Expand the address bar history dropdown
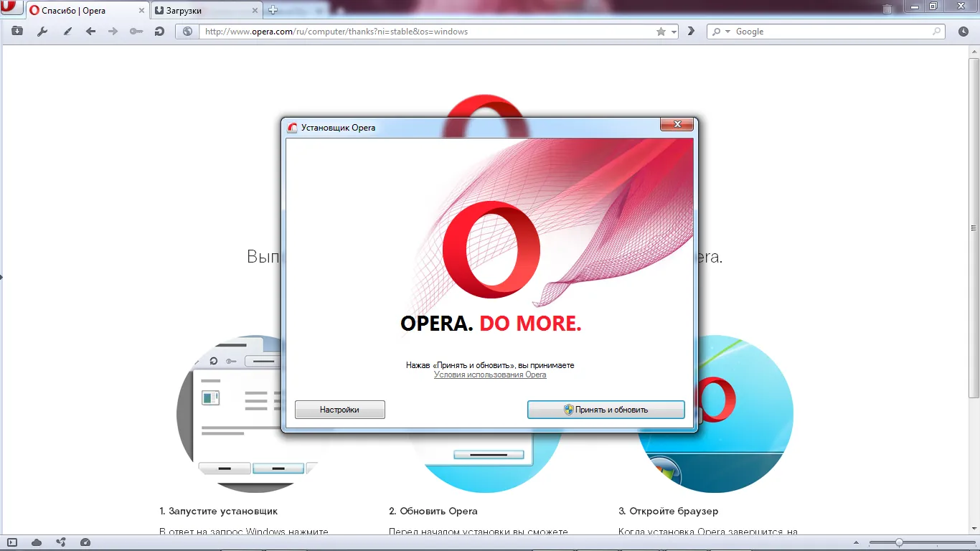This screenshot has height=551, width=980. click(x=674, y=32)
